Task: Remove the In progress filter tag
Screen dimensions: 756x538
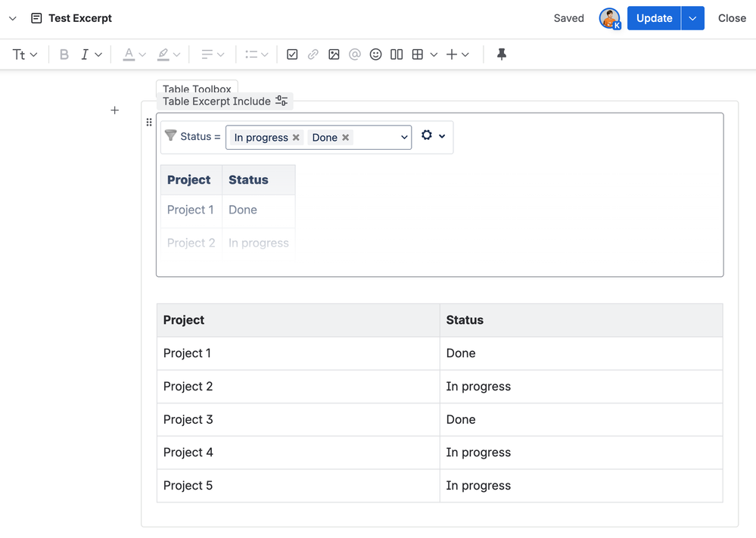Action: pos(296,138)
